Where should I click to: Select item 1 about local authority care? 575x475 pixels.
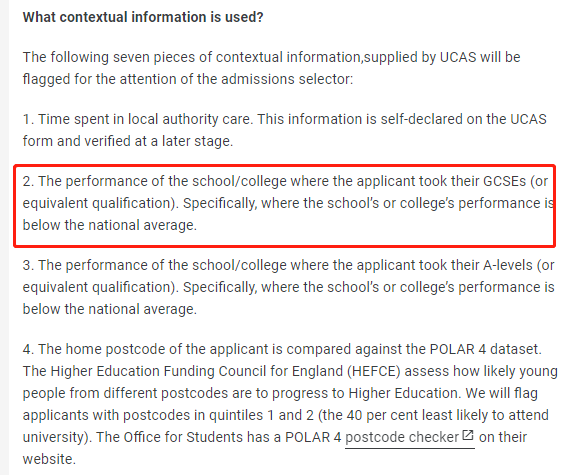(x=285, y=130)
